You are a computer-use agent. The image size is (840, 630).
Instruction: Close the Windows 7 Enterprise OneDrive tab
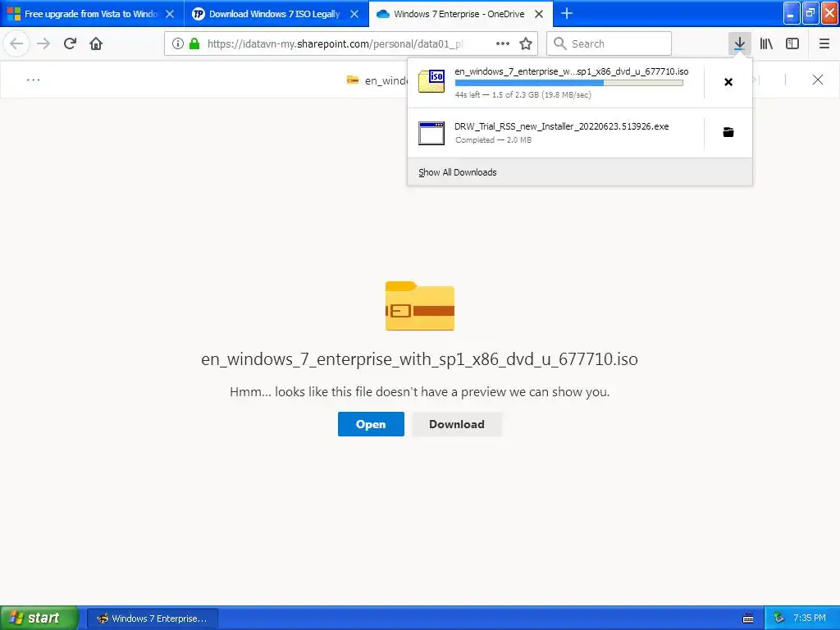539,14
